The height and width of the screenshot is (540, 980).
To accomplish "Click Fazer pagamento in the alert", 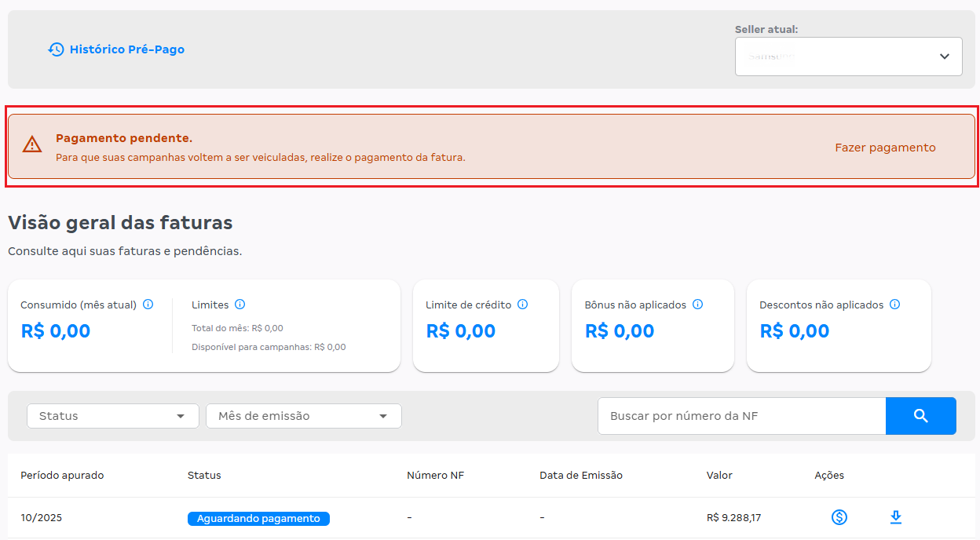I will [x=885, y=148].
